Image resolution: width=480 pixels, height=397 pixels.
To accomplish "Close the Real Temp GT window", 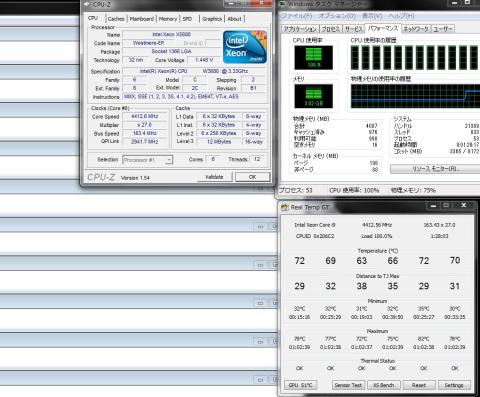I will 464,206.
